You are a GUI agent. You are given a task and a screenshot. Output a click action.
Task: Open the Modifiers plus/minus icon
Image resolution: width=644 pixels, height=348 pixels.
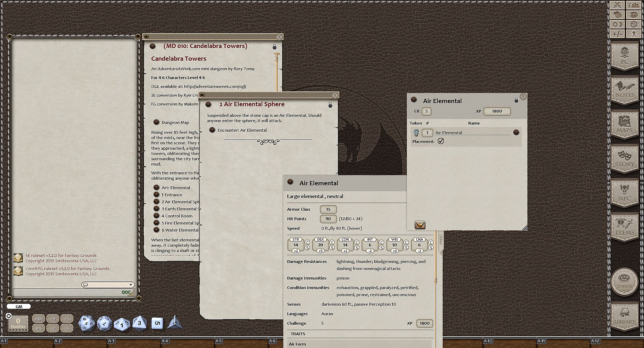pos(618,34)
